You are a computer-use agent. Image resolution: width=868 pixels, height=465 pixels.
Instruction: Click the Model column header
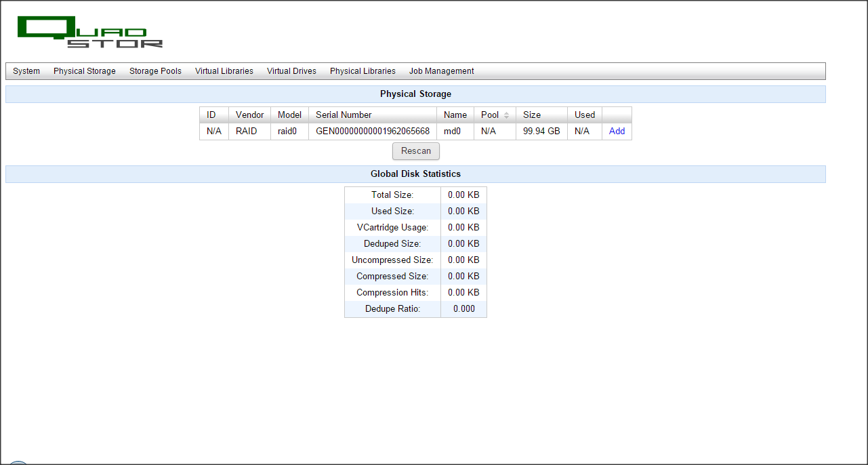(x=289, y=115)
